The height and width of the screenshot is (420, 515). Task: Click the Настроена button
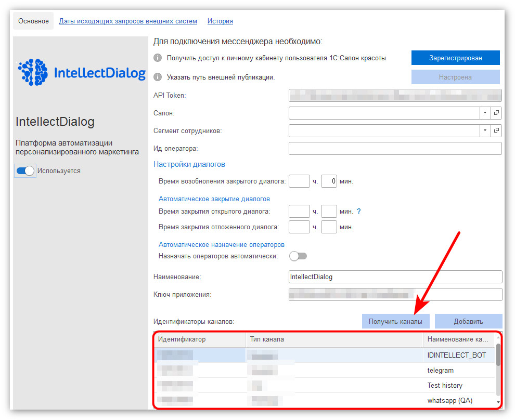pos(456,77)
